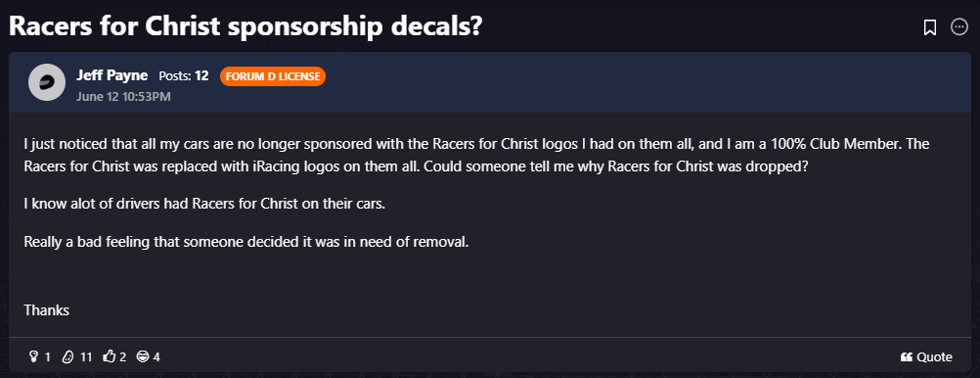Open the June 12 10:53PM permalink
Image resolution: width=980 pixels, height=378 pixels.
click(x=123, y=97)
